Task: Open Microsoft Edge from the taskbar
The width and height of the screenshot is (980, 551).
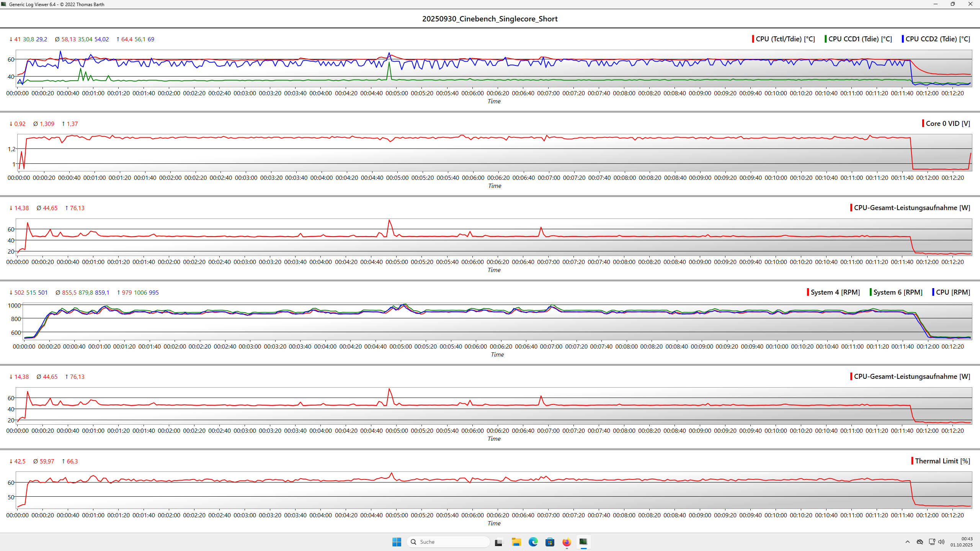Action: pos(533,542)
